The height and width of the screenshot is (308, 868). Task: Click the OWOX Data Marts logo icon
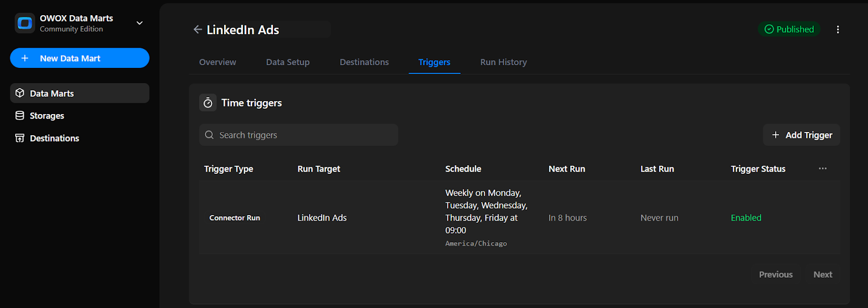click(25, 23)
